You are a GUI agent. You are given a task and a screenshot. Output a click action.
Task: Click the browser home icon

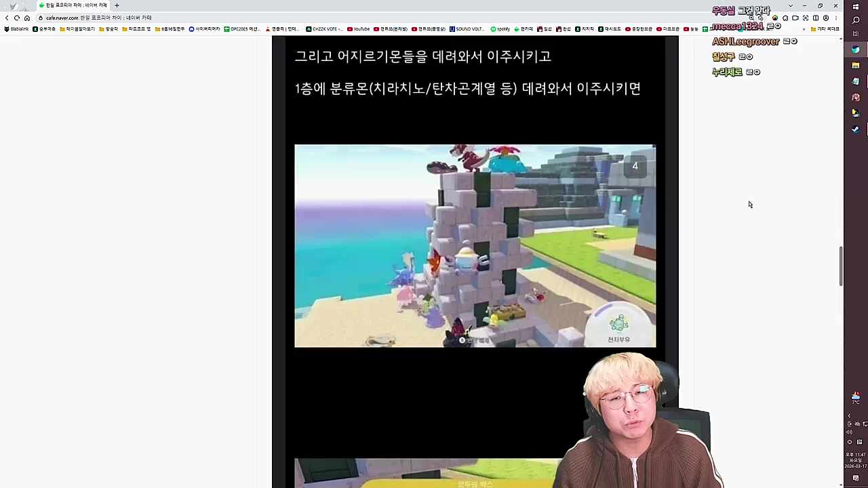click(x=27, y=17)
